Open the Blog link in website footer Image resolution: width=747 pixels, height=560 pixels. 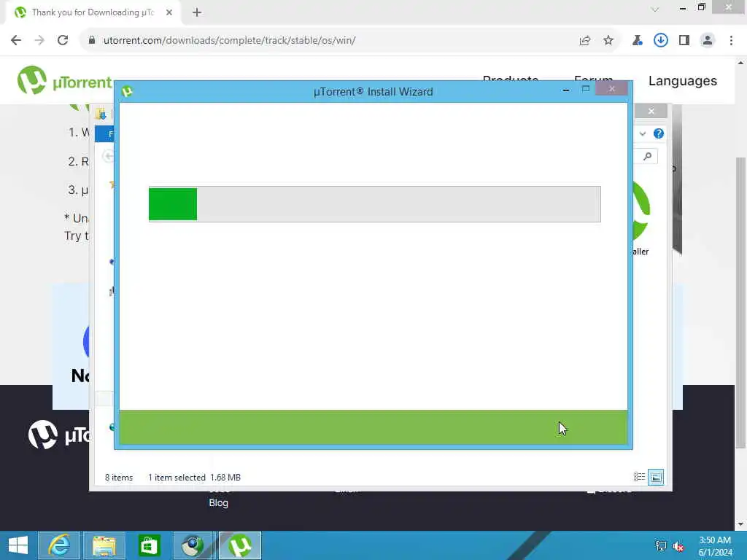[x=218, y=503]
